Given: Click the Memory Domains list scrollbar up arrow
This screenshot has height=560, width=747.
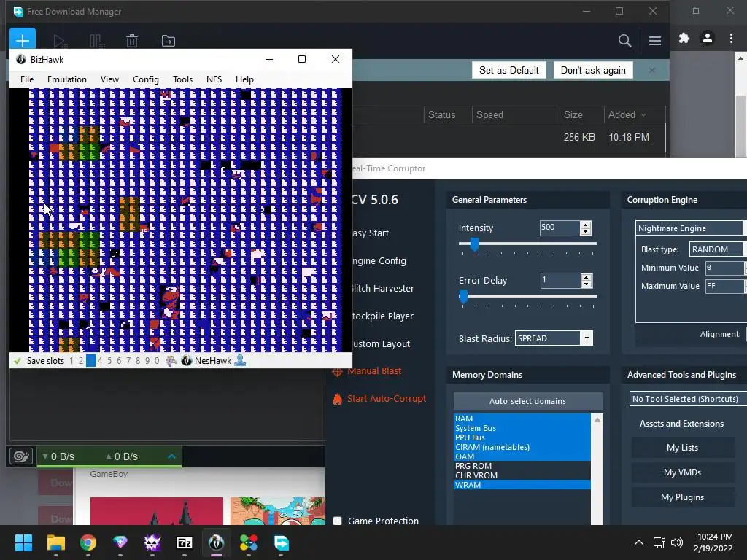Looking at the screenshot, I should (597, 419).
